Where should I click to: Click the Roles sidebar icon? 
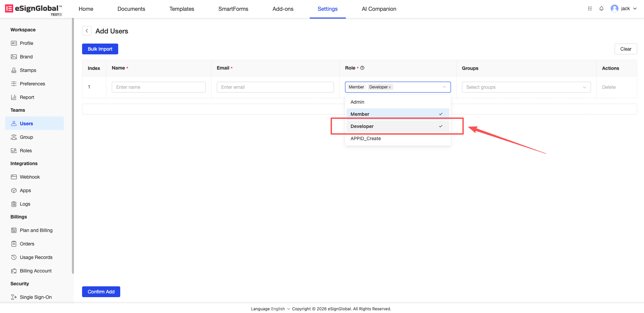(x=14, y=151)
